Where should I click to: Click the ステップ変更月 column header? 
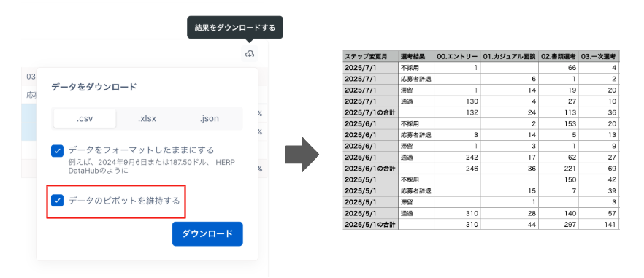tap(370, 56)
